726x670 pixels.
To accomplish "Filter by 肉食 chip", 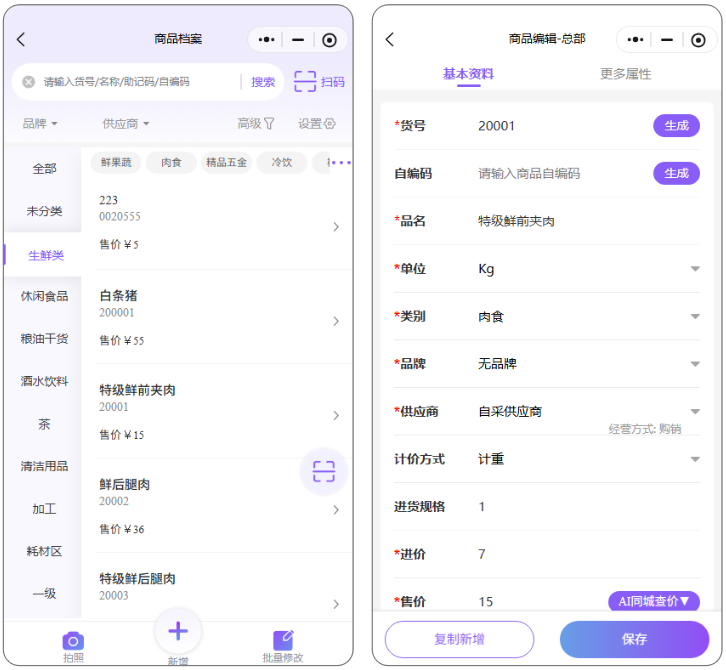I will click(171, 163).
